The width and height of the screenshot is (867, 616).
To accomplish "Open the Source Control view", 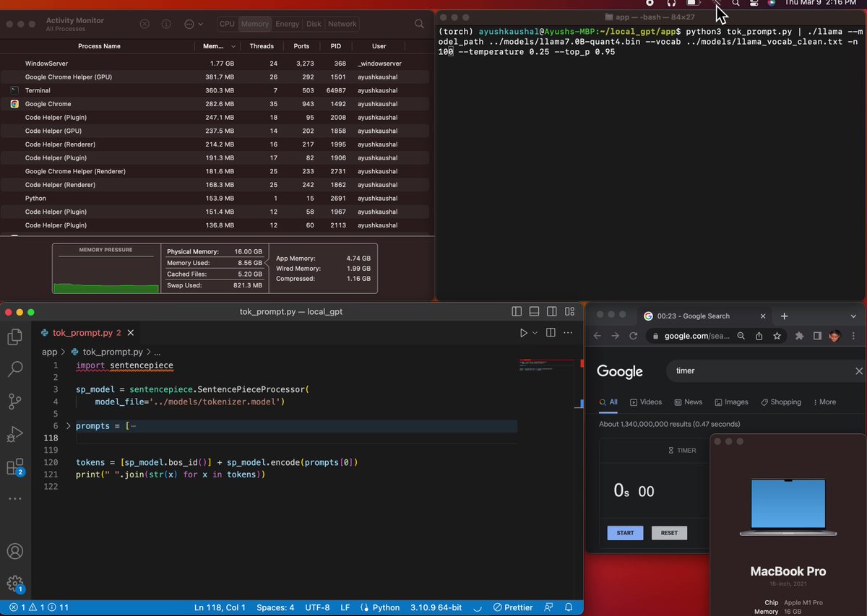I will 14,402.
